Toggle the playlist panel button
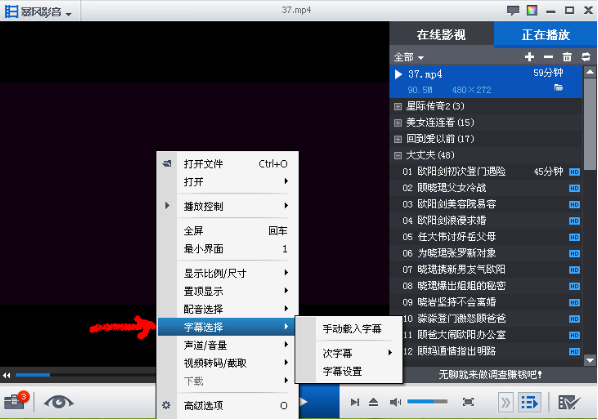The width and height of the screenshot is (598, 420). pos(529,402)
